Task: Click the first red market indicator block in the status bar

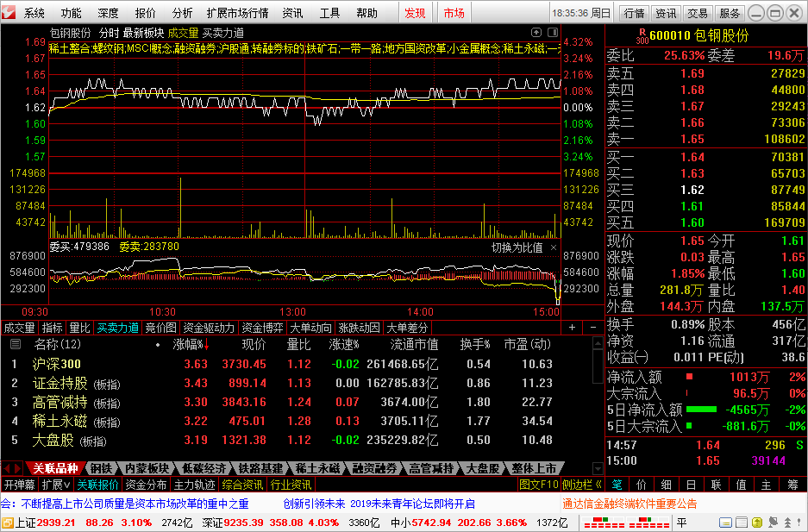Action: pyautogui.click(x=604, y=523)
